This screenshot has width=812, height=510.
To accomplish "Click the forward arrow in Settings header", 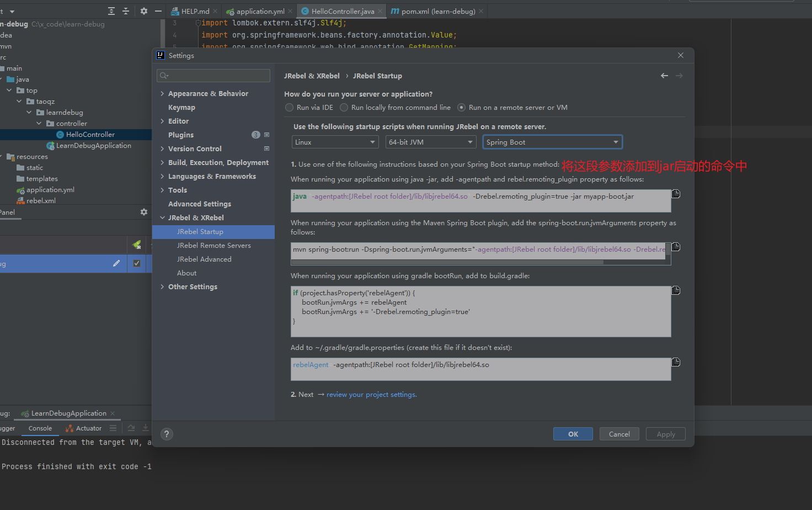I will pyautogui.click(x=679, y=76).
